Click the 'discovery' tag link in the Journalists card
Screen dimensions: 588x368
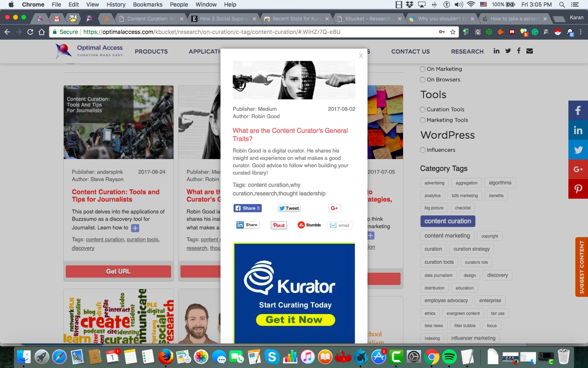[83, 248]
